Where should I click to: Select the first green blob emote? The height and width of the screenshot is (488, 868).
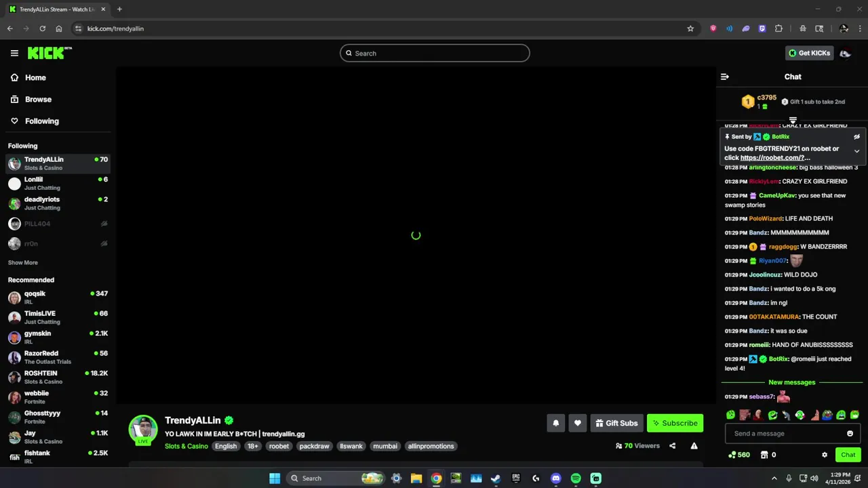tap(730, 415)
